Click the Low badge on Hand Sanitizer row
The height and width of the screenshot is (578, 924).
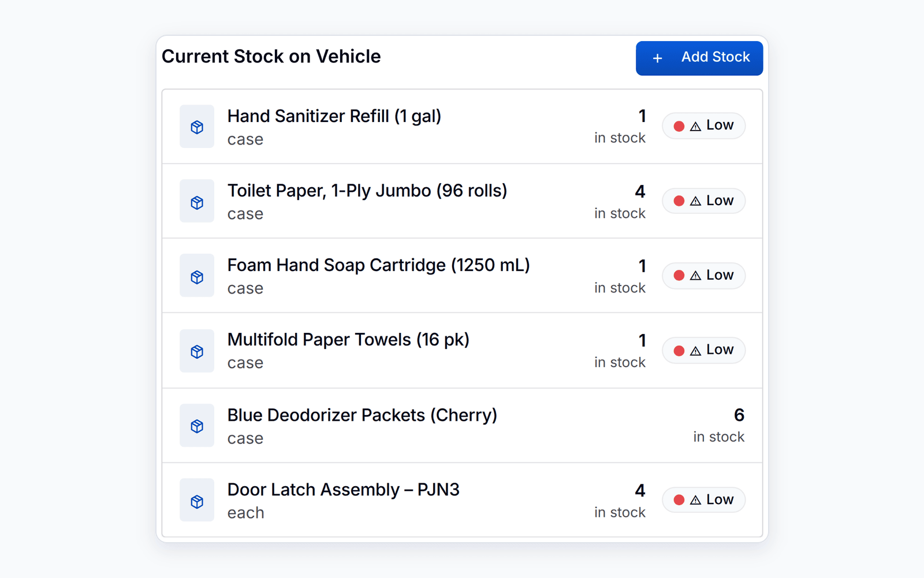click(x=703, y=125)
